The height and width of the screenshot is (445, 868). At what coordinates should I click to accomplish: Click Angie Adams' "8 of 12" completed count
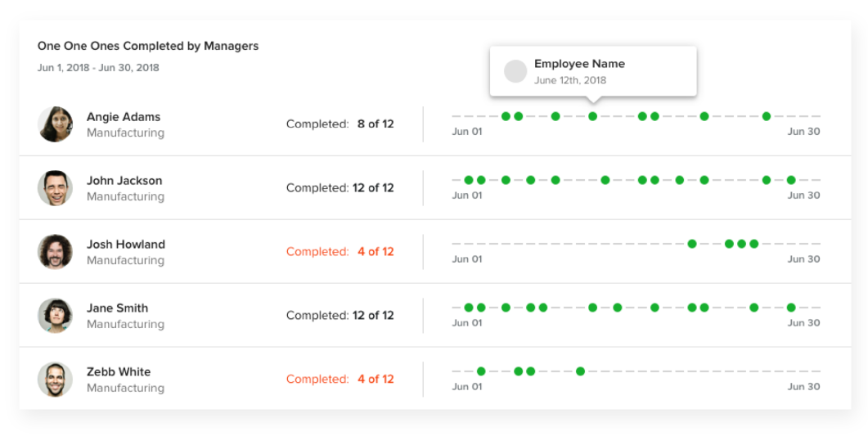376,124
